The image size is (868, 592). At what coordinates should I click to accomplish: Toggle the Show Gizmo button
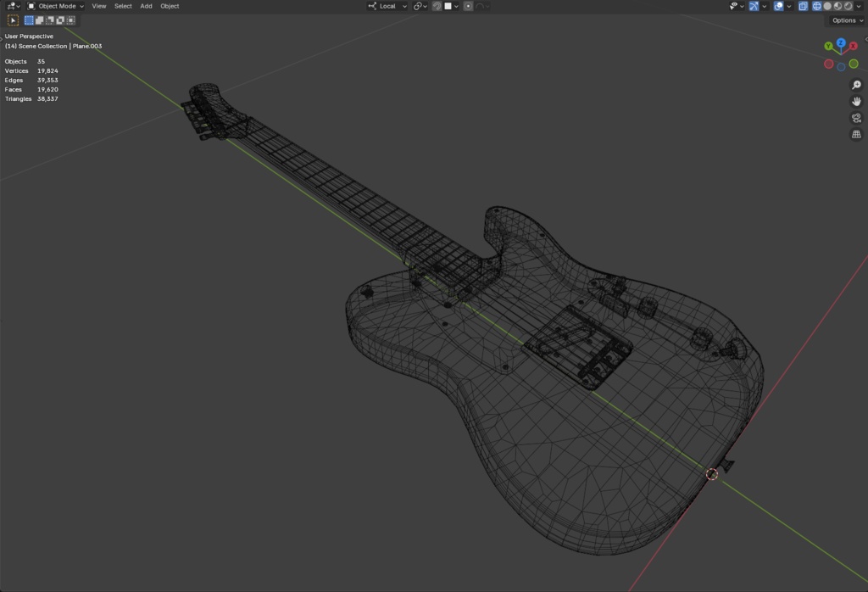pyautogui.click(x=754, y=6)
